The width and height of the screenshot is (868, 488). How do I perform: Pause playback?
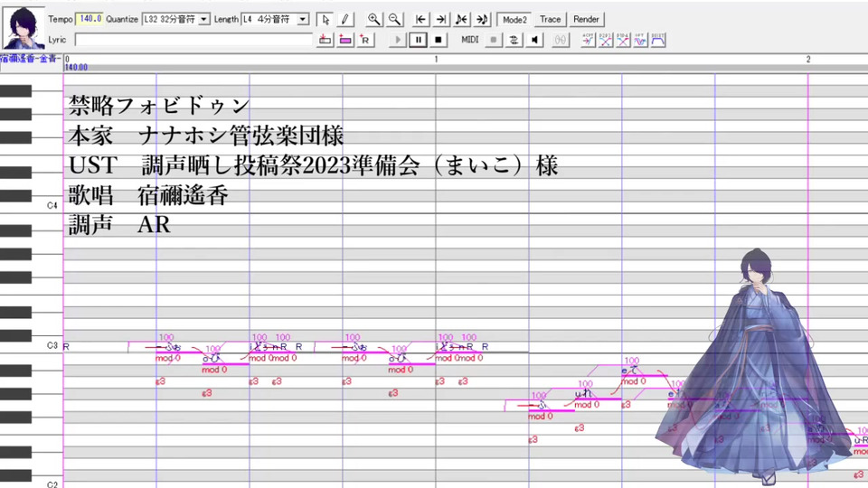pos(418,40)
